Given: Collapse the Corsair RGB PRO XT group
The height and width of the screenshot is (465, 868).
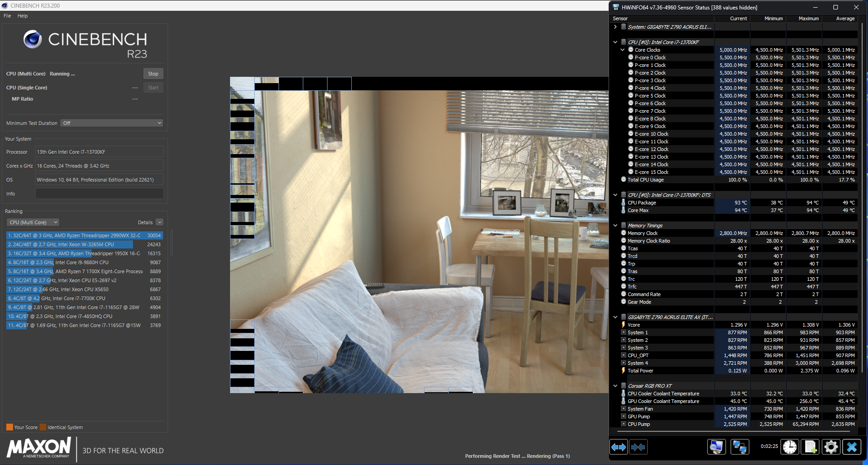Looking at the screenshot, I should coord(616,386).
